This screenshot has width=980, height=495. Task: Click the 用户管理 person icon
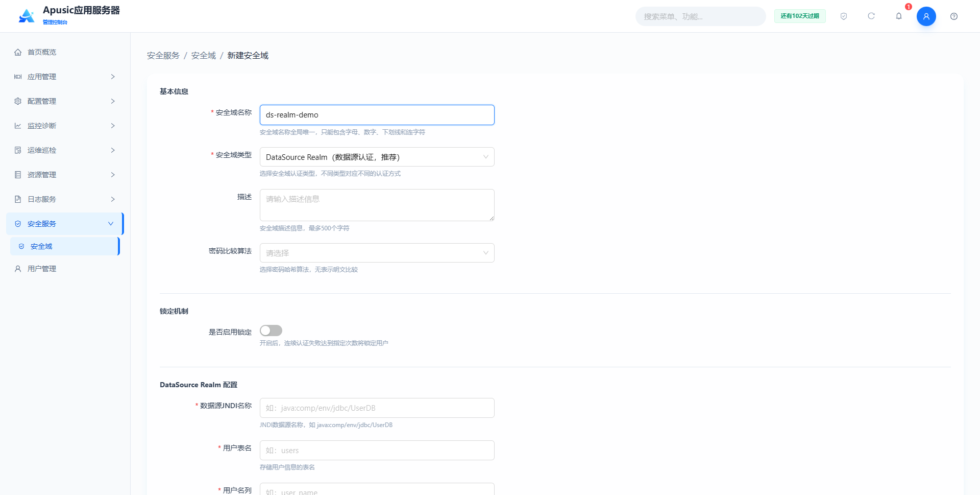coord(18,269)
